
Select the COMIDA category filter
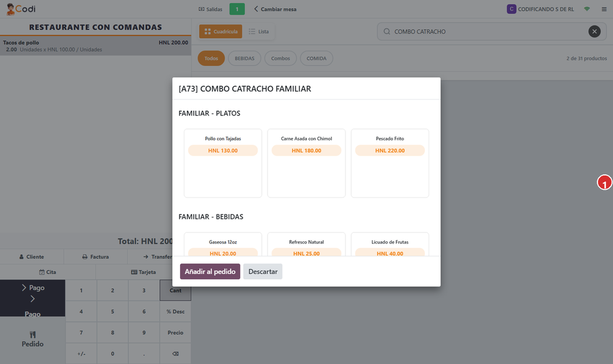(316, 58)
